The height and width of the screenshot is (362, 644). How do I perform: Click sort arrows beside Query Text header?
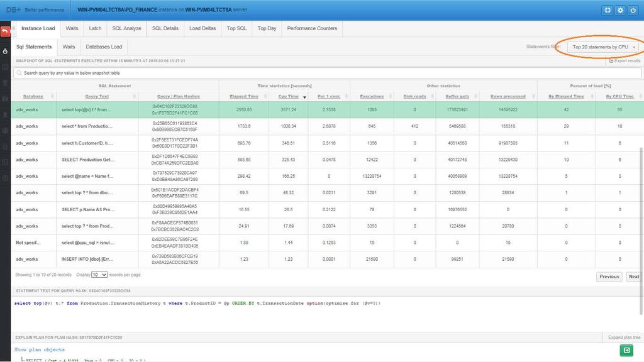pyautogui.click(x=135, y=96)
